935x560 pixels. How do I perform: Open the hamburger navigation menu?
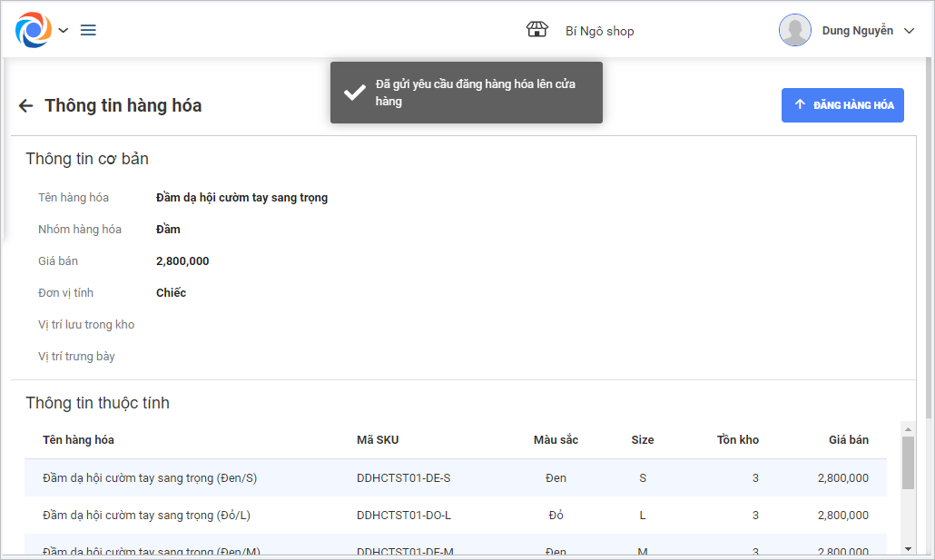pos(88,30)
